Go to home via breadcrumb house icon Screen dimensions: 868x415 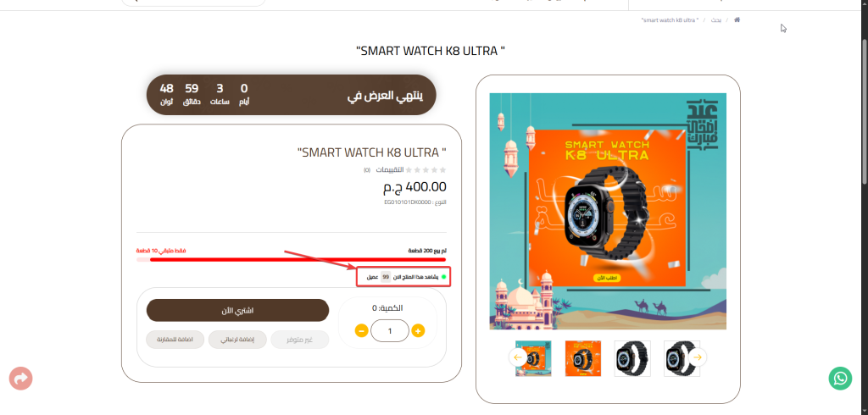pyautogui.click(x=737, y=19)
